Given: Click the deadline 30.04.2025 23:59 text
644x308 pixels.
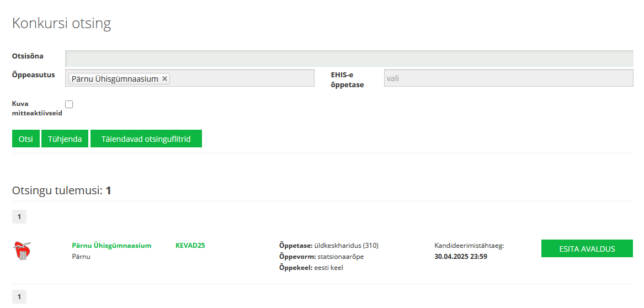Looking at the screenshot, I should click(x=461, y=257).
